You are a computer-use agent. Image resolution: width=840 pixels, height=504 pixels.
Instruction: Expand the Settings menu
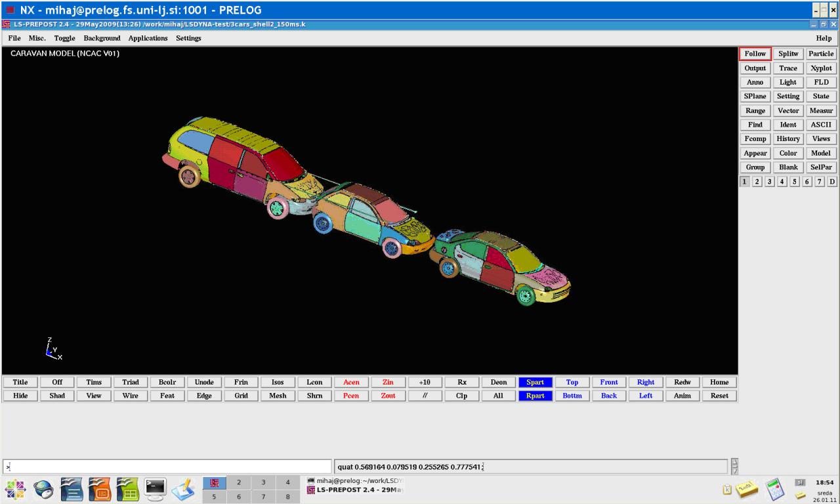188,38
